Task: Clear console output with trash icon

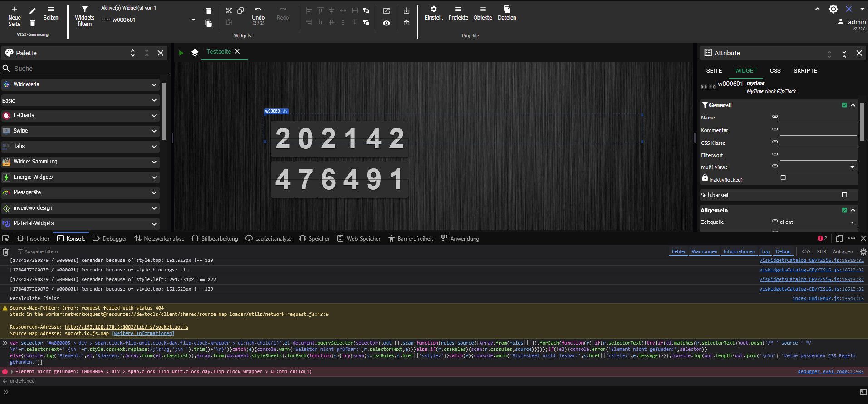Action: [x=5, y=251]
